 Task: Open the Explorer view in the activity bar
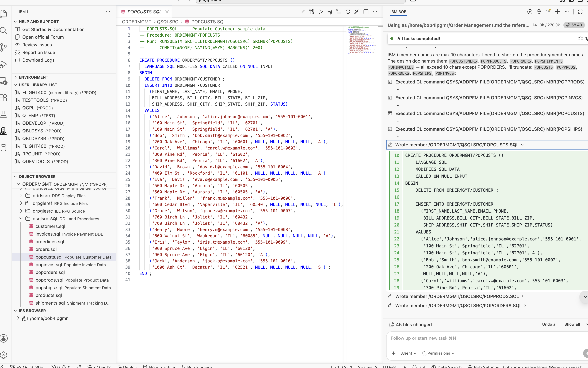[4, 14]
